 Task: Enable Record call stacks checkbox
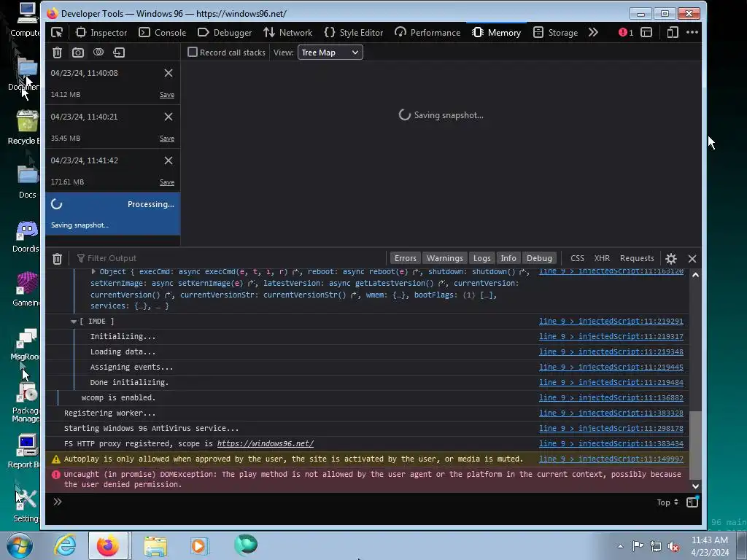click(x=193, y=52)
